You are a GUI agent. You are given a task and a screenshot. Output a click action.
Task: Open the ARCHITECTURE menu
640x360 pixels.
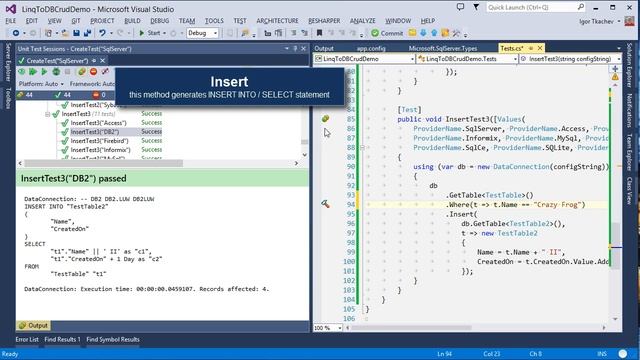277,21
